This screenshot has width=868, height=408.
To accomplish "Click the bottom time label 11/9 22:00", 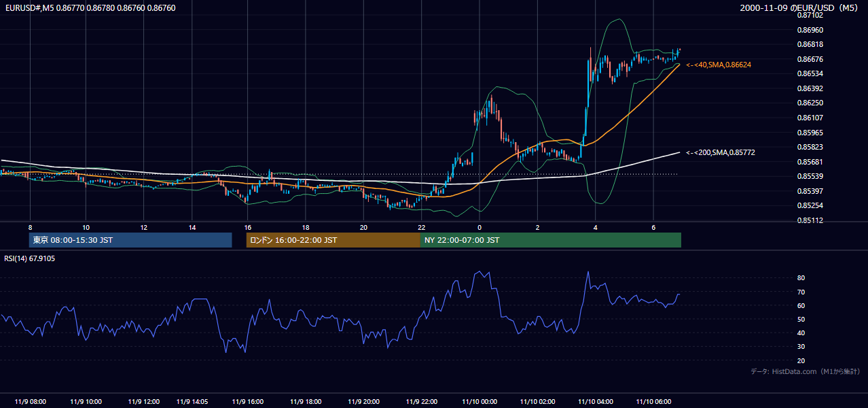I will 422,401.
